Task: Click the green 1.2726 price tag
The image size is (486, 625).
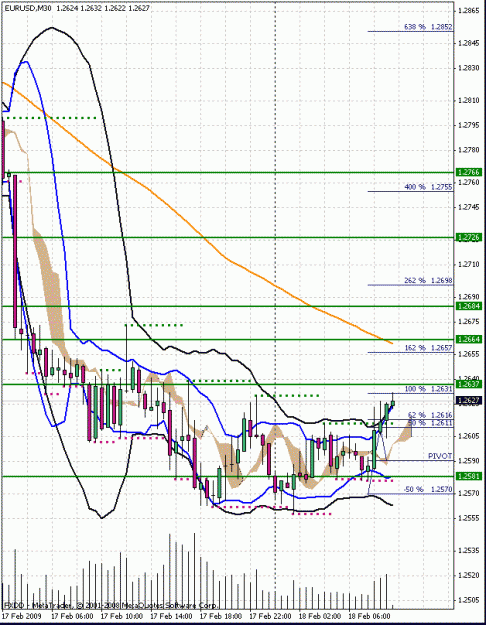Action: tap(470, 238)
